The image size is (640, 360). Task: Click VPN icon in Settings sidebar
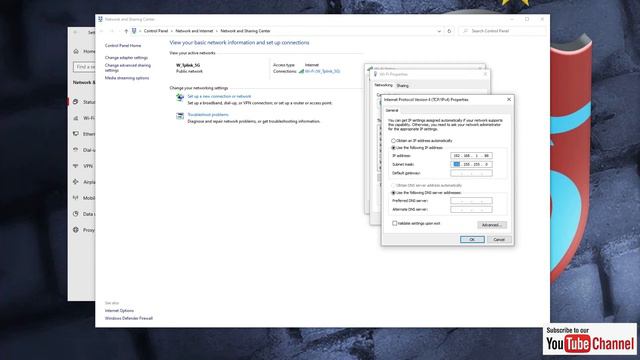pos(76,166)
